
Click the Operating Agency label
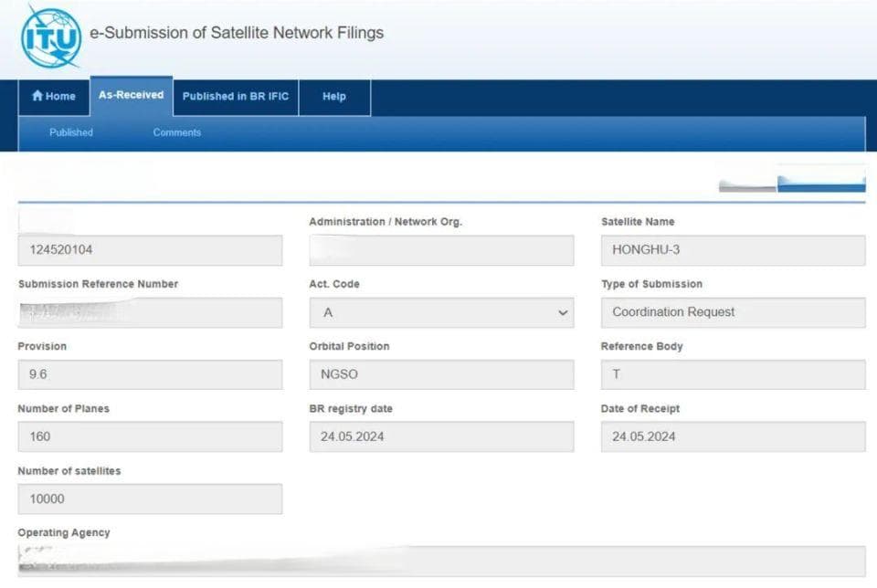coord(64,532)
